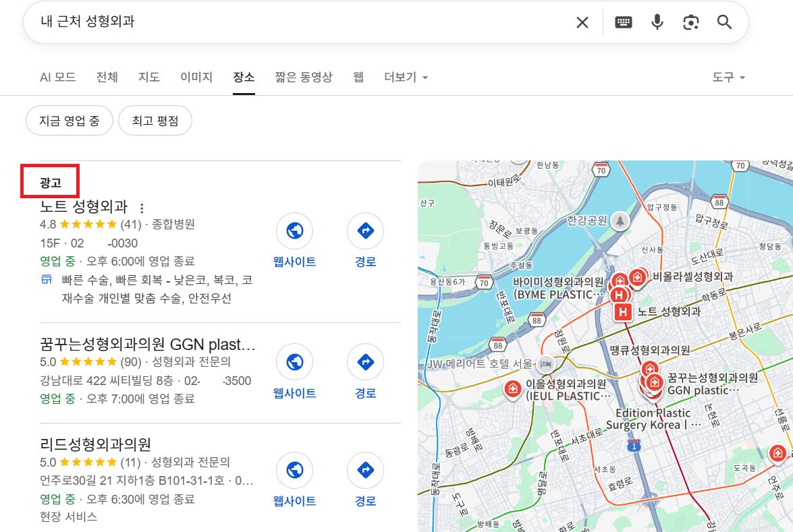The width and height of the screenshot is (793, 532).
Task: Open website globe icon for 노트 성형외과
Action: click(294, 231)
